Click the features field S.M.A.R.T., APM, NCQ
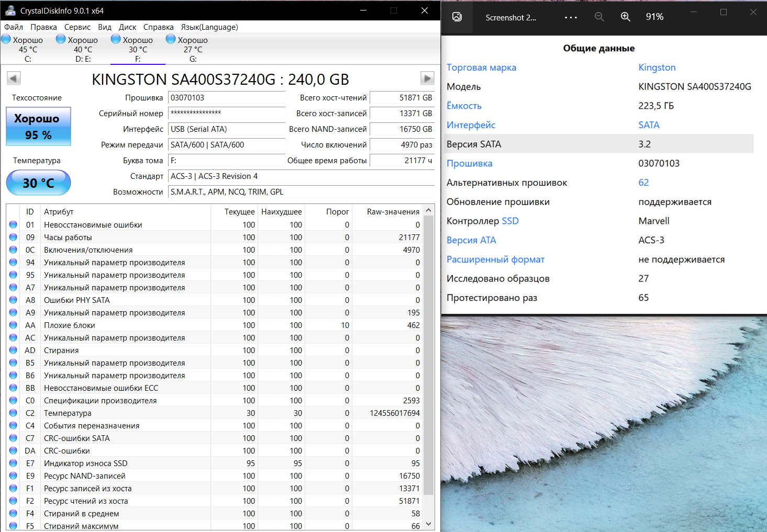 click(x=301, y=192)
